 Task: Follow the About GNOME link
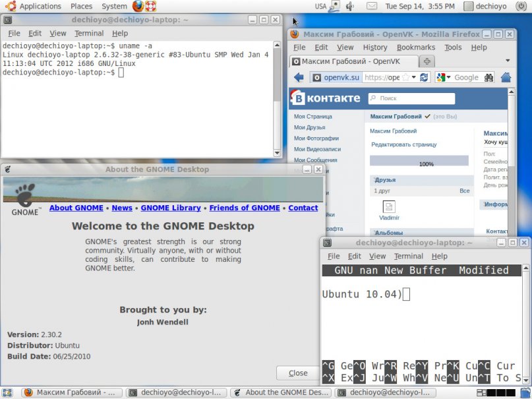(76, 208)
